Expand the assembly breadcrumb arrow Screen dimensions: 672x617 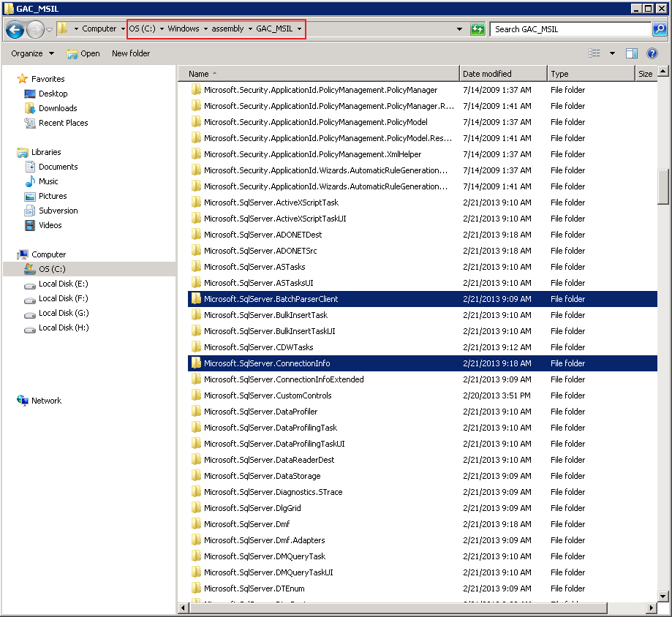pyautogui.click(x=250, y=29)
